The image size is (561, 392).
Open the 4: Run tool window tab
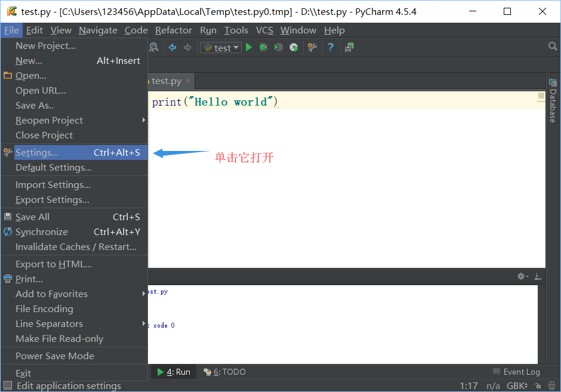[174, 372]
